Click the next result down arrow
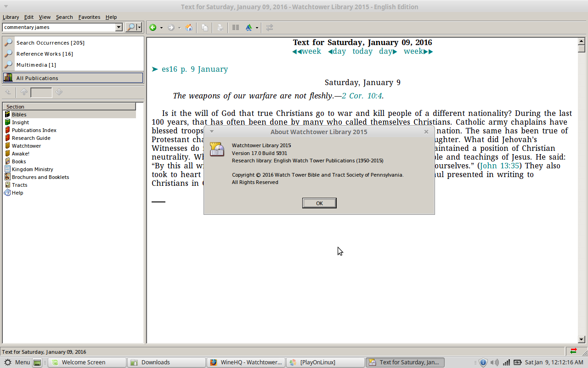The image size is (588, 368). pyautogui.click(x=58, y=92)
